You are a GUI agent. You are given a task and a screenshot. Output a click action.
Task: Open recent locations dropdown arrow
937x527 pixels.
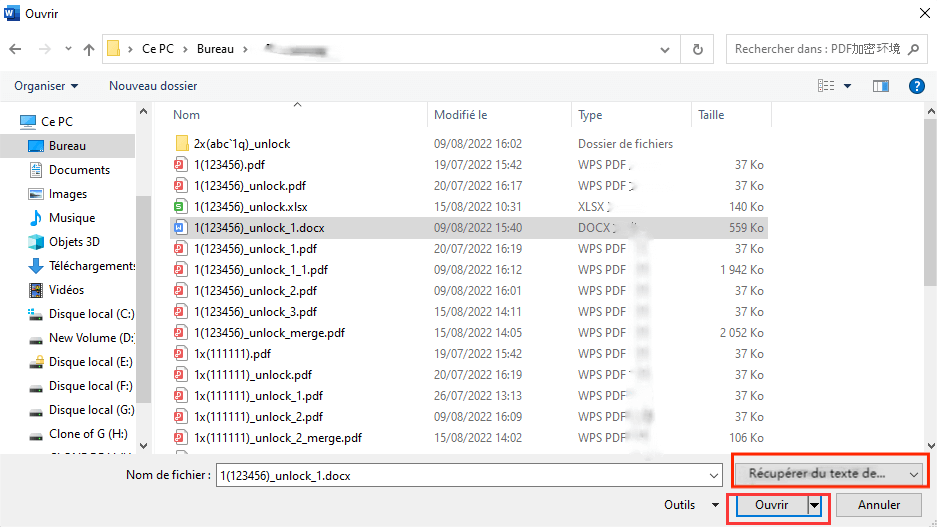pos(68,49)
